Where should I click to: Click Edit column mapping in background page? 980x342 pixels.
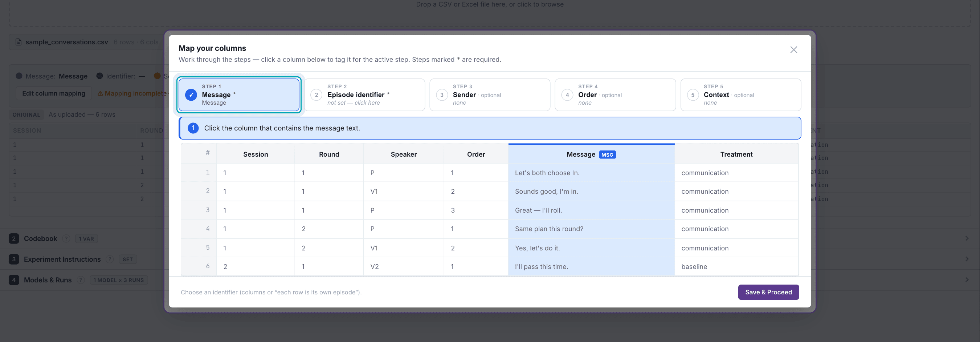[x=54, y=94]
